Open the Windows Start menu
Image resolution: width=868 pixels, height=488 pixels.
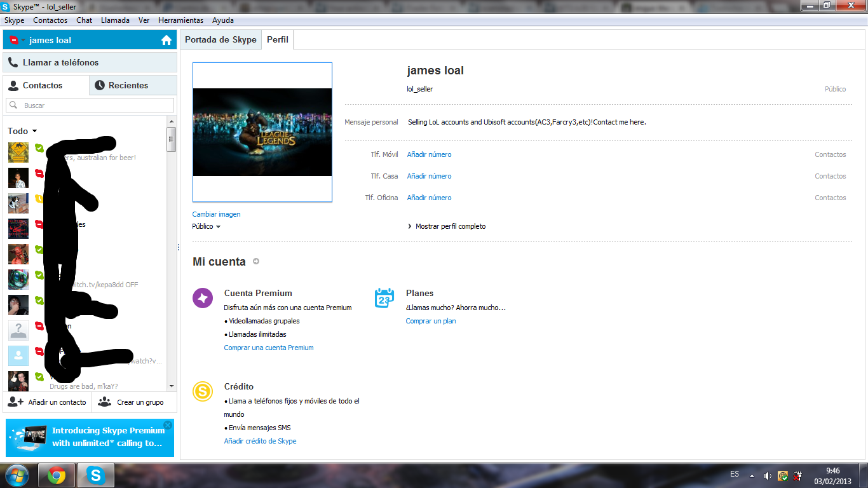click(x=17, y=475)
